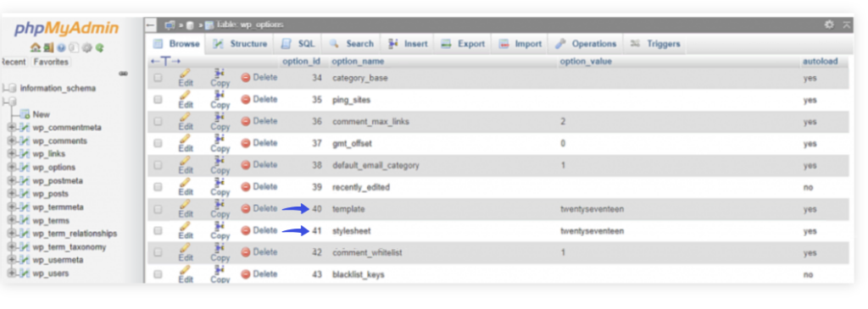This screenshot has height=309, width=868.
Task: Tick the stylesheet row checkbox
Action: point(158,230)
